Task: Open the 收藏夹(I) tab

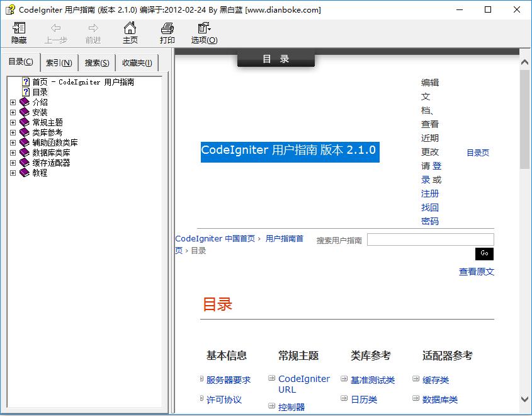Action: 137,62
